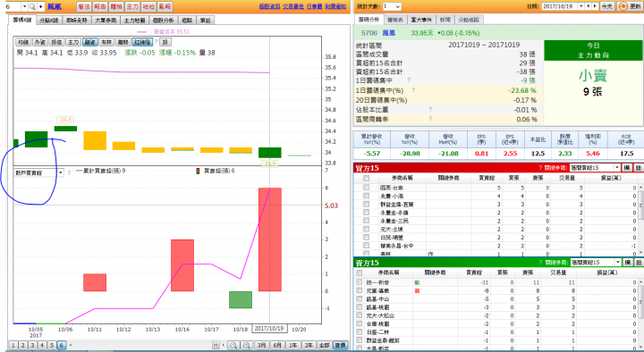This screenshot has width=644, height=352.
Task: Check the box for 統一-新營 row
Action: (360, 282)
